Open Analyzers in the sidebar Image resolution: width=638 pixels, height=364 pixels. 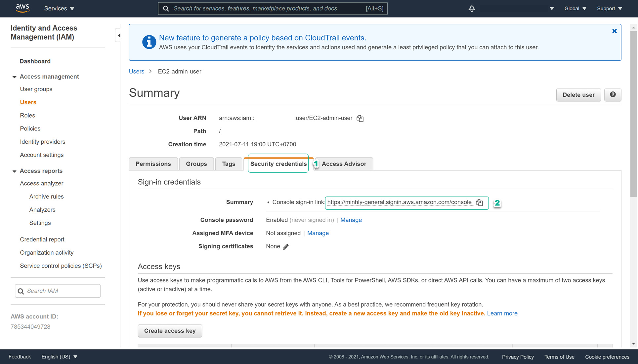pos(42,210)
